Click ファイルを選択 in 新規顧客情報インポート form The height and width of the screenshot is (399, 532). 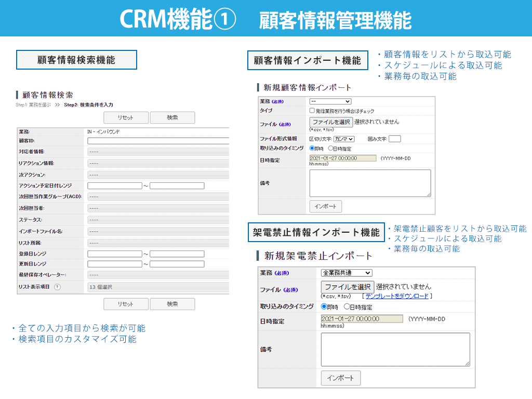[x=331, y=122]
